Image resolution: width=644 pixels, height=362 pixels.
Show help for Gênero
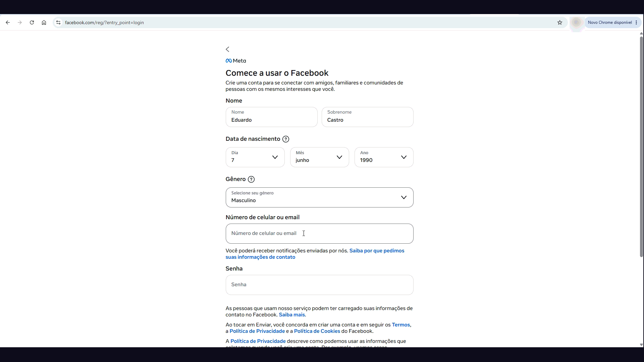click(251, 179)
